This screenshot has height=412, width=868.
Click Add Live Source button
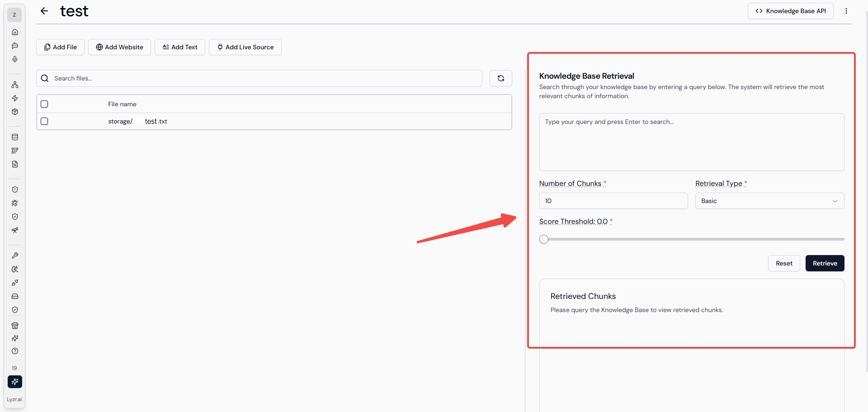click(x=245, y=47)
